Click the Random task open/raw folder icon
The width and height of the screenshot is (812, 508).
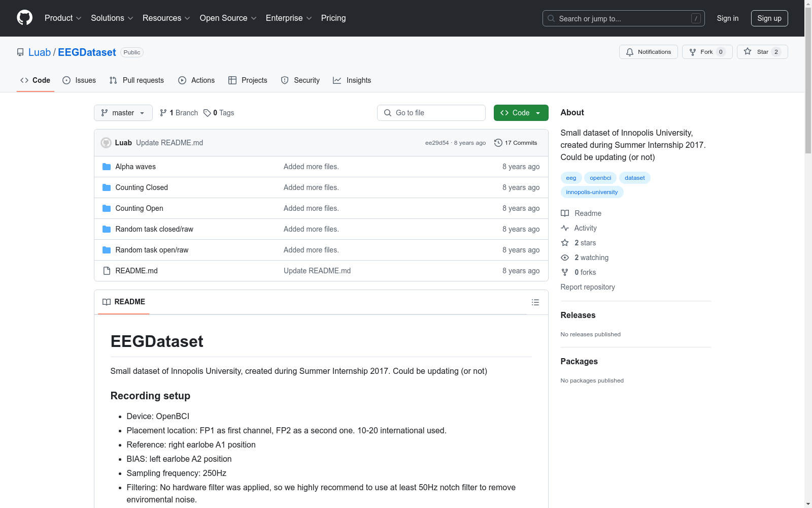click(x=107, y=250)
